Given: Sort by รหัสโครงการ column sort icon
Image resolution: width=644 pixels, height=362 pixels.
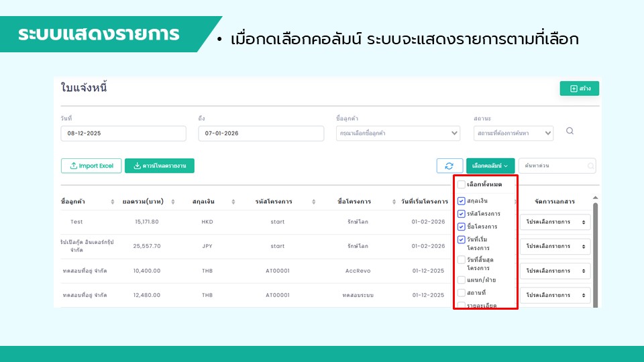Looking at the screenshot, I should click(x=312, y=202).
